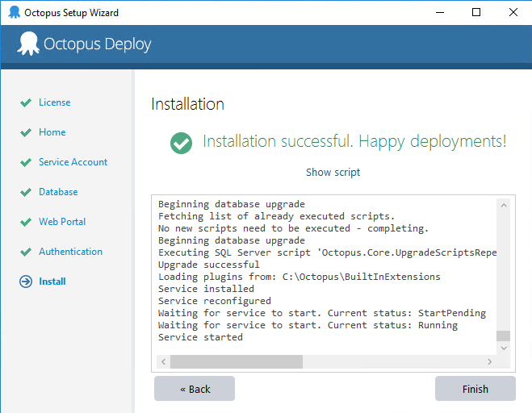Click the 'Service reconfigured' log line
Image resolution: width=532 pixels, height=413 pixels.
(x=215, y=301)
